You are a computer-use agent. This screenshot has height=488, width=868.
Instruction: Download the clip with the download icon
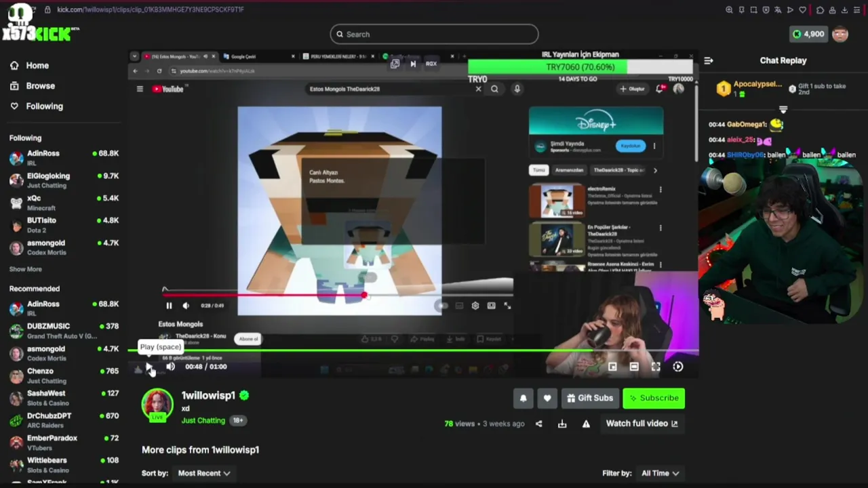(x=562, y=424)
